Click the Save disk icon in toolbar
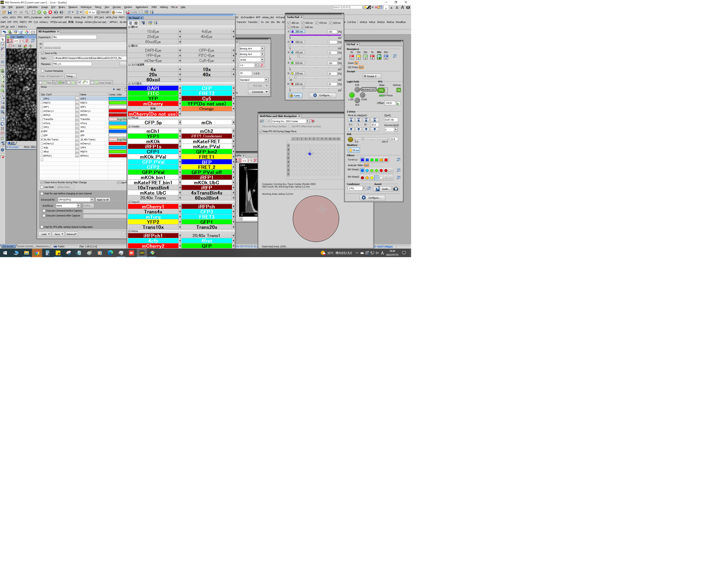This screenshot has width=728, height=564. pyautogui.click(x=10, y=12)
